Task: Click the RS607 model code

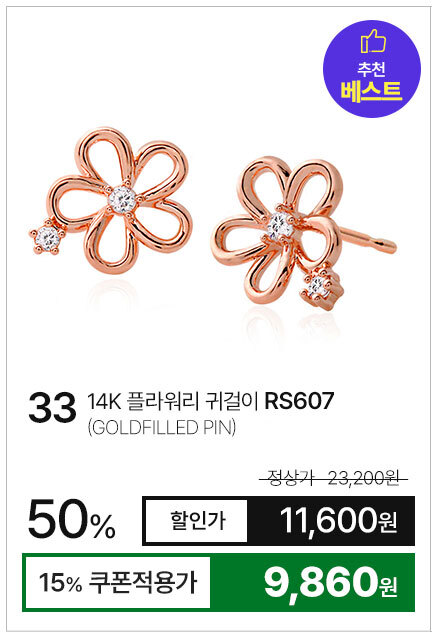Action: click(x=299, y=401)
